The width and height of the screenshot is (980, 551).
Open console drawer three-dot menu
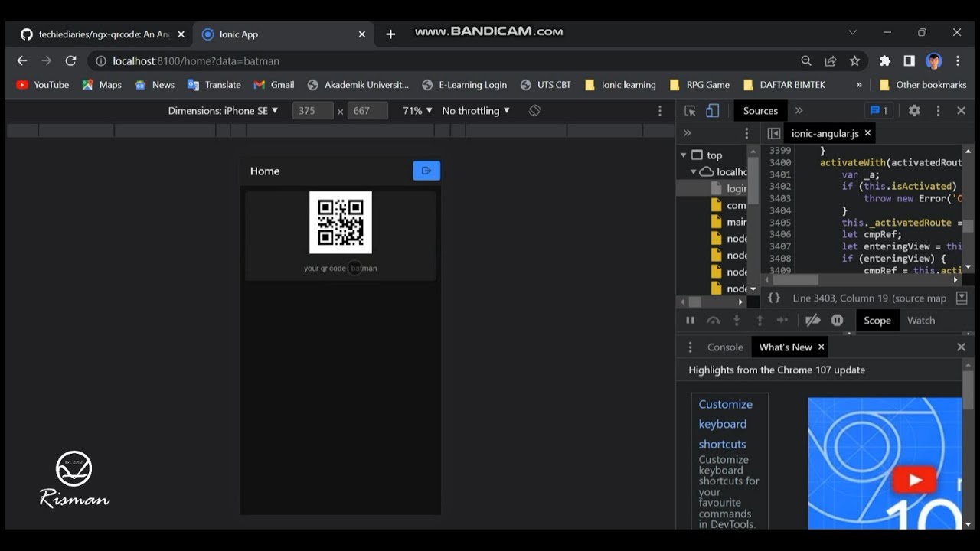[690, 347]
